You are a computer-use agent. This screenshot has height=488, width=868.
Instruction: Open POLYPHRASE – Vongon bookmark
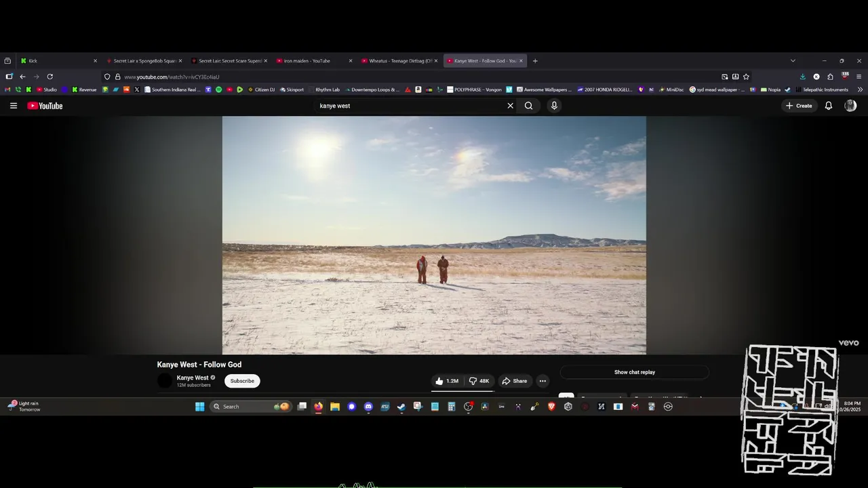[475, 89]
